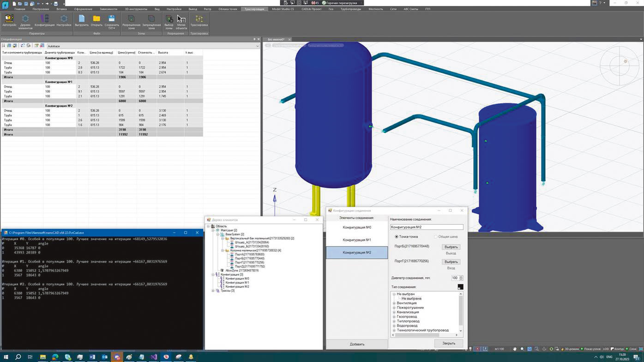
Task: Click the black connection type color swatch
Action: click(x=460, y=287)
